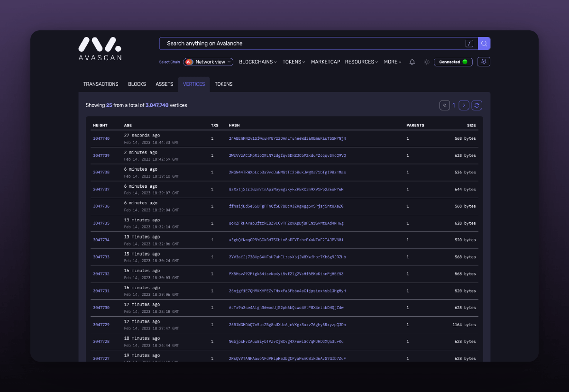Click the slash shortcut icon in search bar
569x392 pixels.
pos(469,44)
